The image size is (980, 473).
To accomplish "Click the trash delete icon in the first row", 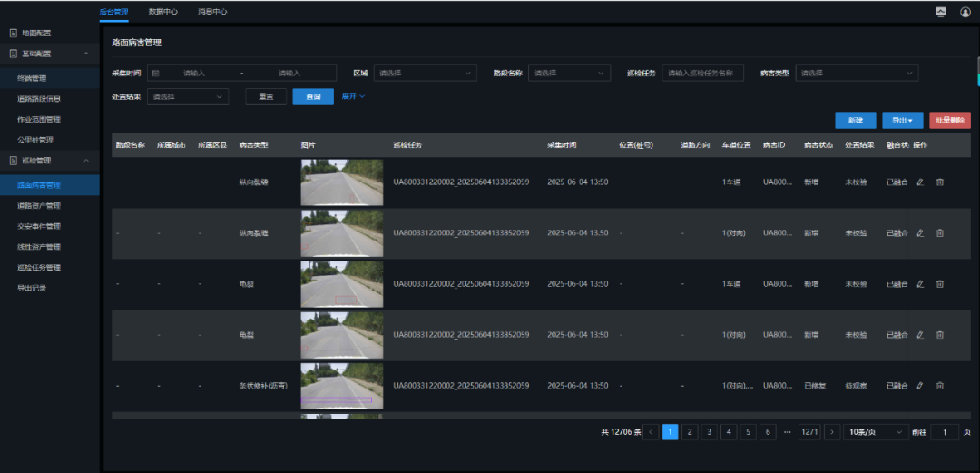I will (940, 182).
